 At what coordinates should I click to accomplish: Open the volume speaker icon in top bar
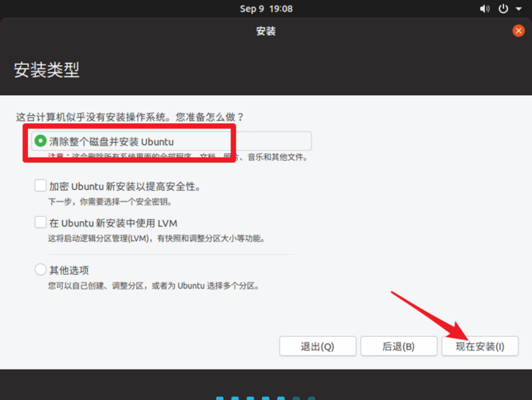click(485, 9)
